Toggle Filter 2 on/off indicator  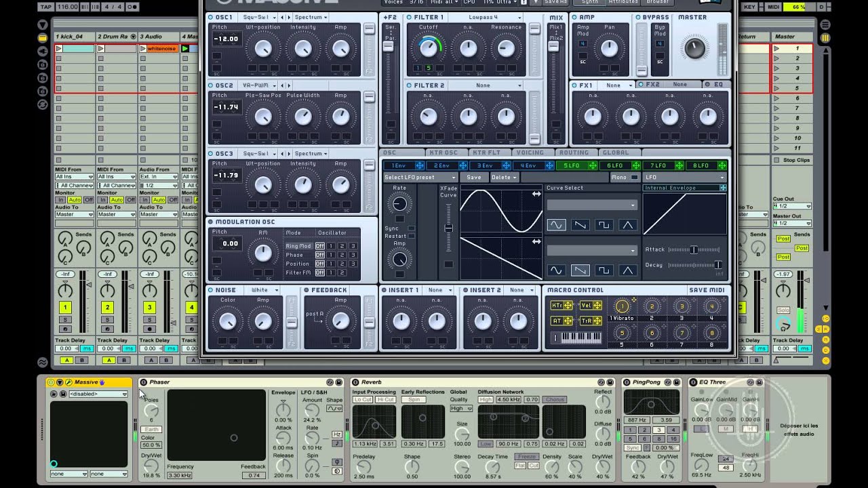(x=410, y=86)
